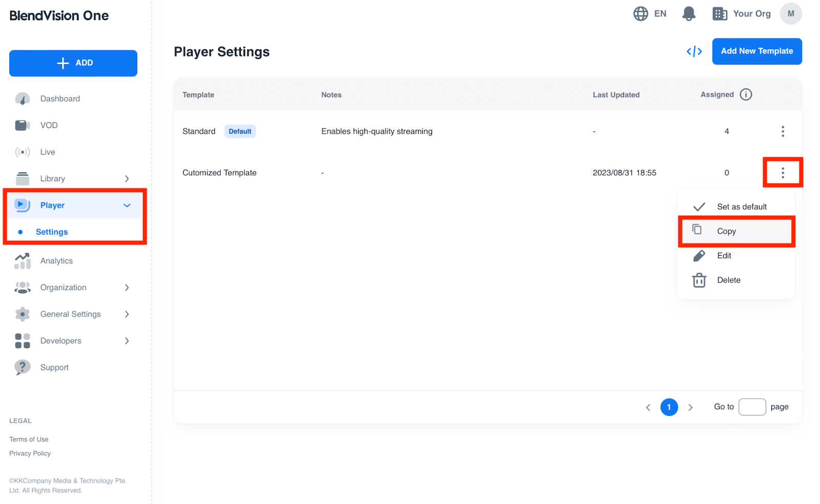820x504 pixels.
Task: Open Cutomized Template's three-dot menu
Action: [x=782, y=173]
